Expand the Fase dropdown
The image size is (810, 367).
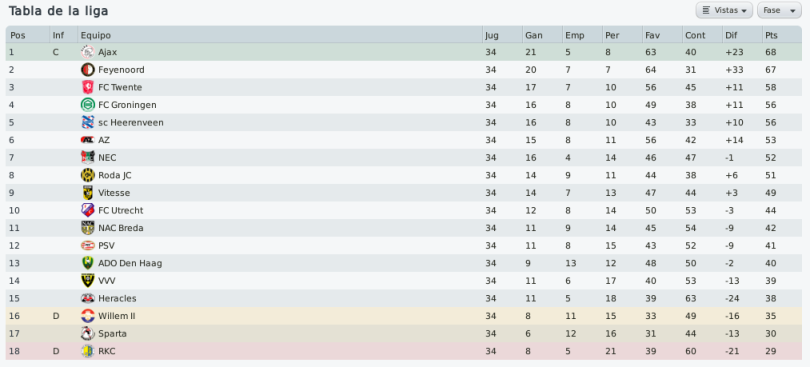pyautogui.click(x=779, y=10)
